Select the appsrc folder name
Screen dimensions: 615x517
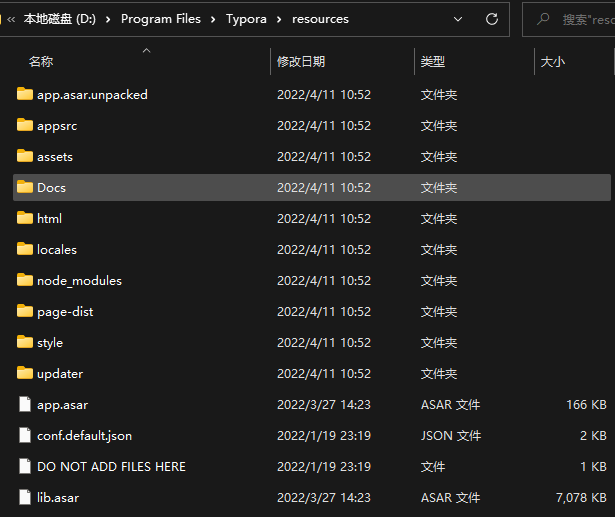tap(57, 126)
